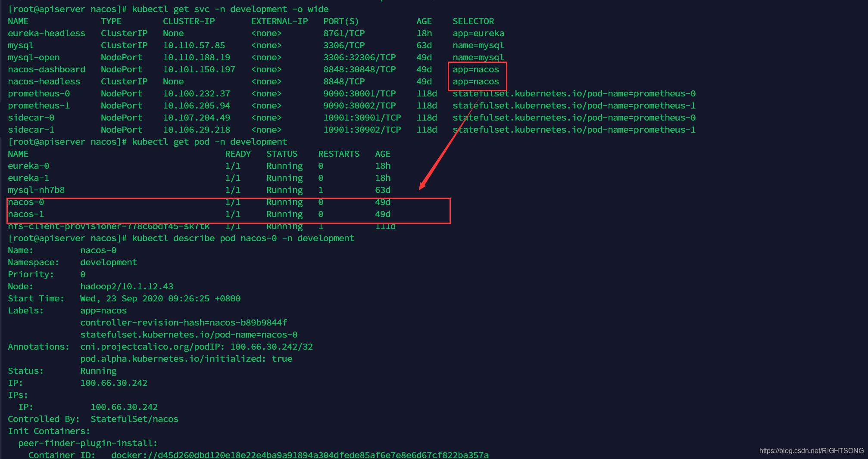Click port value 3306:32306/TCP
Image resolution: width=868 pixels, height=459 pixels.
tap(359, 57)
